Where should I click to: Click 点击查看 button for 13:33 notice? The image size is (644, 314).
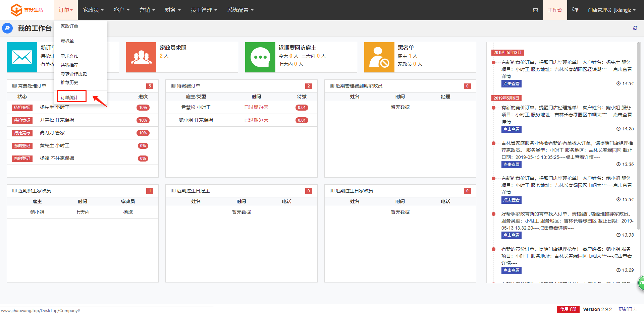click(512, 235)
